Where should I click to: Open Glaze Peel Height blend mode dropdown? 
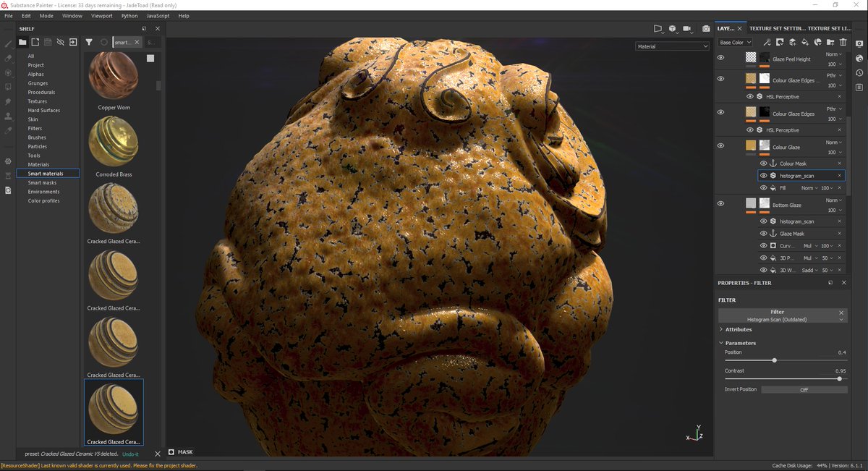pyautogui.click(x=834, y=54)
